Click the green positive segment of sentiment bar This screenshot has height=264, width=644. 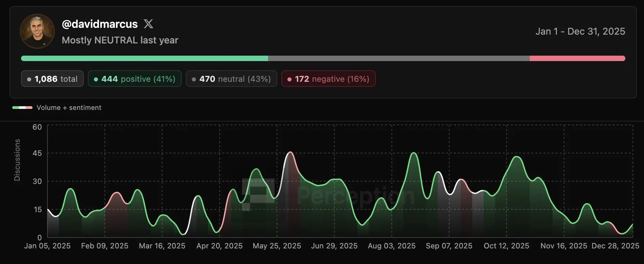[144, 58]
